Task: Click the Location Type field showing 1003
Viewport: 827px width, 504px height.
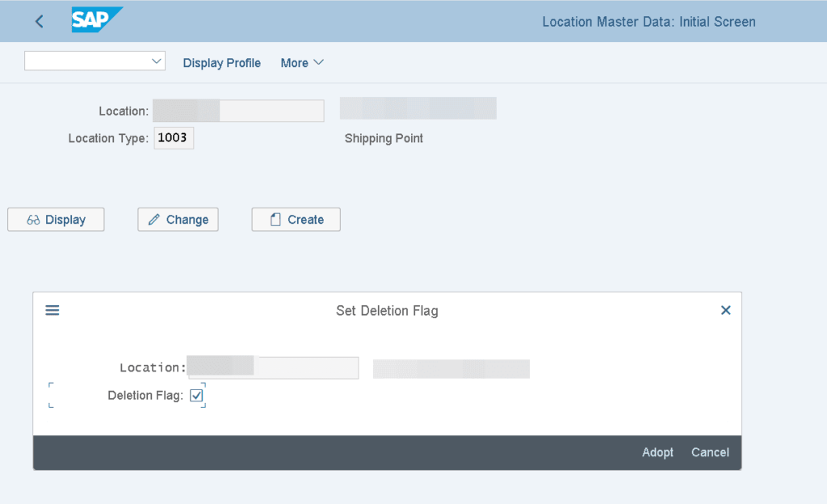Action: tap(174, 138)
